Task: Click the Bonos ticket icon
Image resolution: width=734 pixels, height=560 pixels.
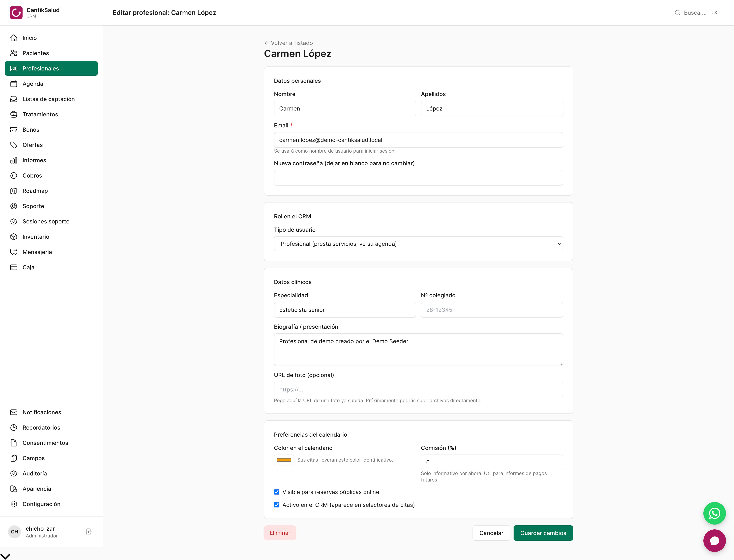Action: tap(14, 130)
